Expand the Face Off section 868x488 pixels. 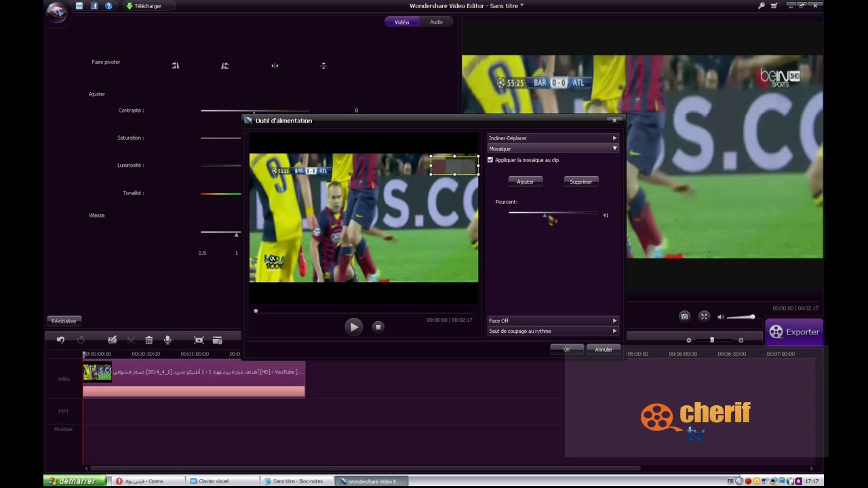[x=553, y=321]
